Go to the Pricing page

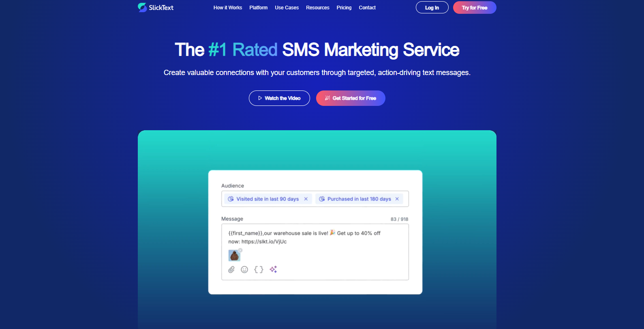point(344,8)
